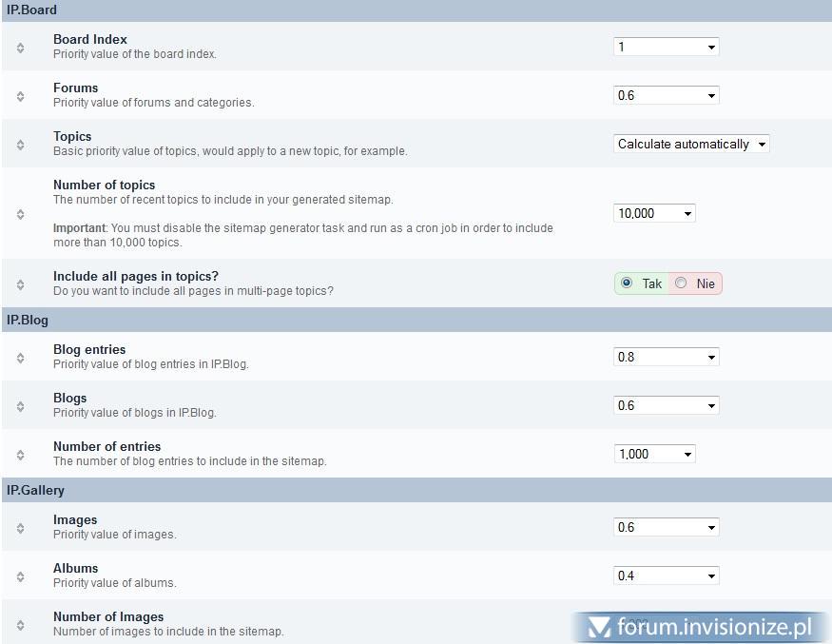
Task: Expand the Topics Calculate automatically dropdown
Action: [x=691, y=145]
